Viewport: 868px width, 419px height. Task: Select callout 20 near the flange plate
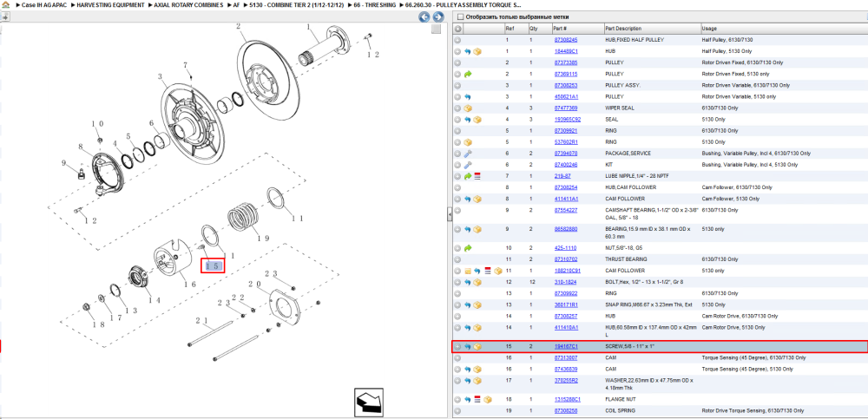tap(255, 284)
